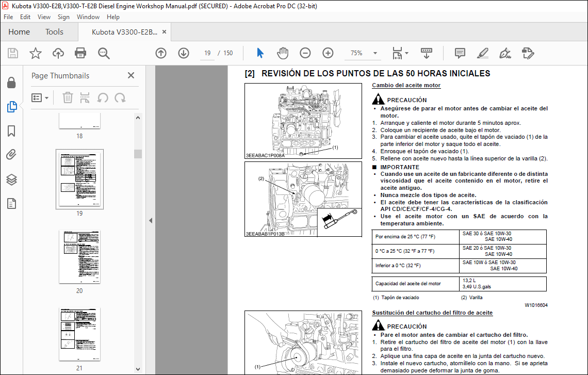Click the Save file icon
Image resolution: width=588 pixels, height=375 pixels.
13,53
